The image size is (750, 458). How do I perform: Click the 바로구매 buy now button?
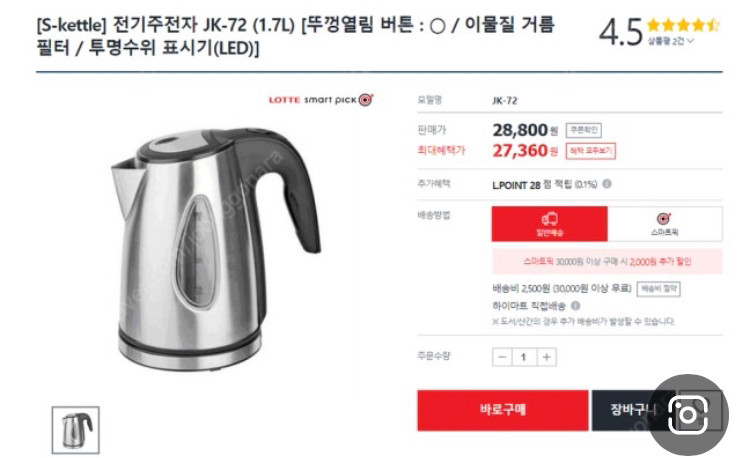click(503, 410)
